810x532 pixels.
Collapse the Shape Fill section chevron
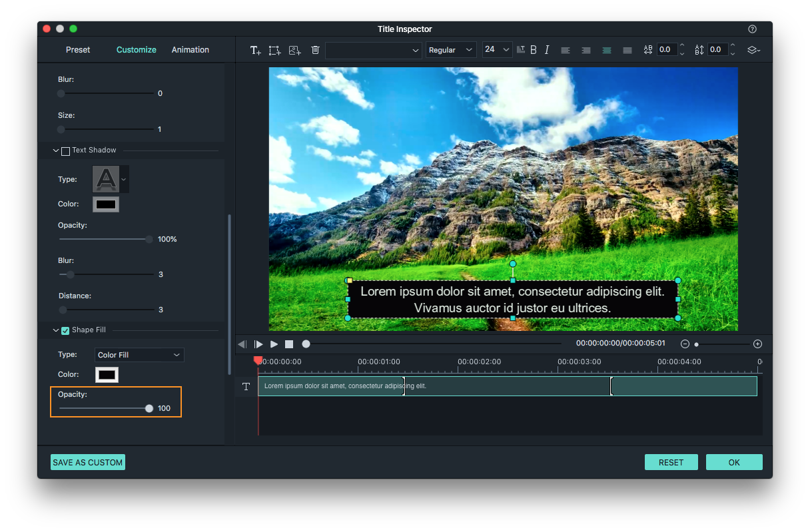point(56,330)
